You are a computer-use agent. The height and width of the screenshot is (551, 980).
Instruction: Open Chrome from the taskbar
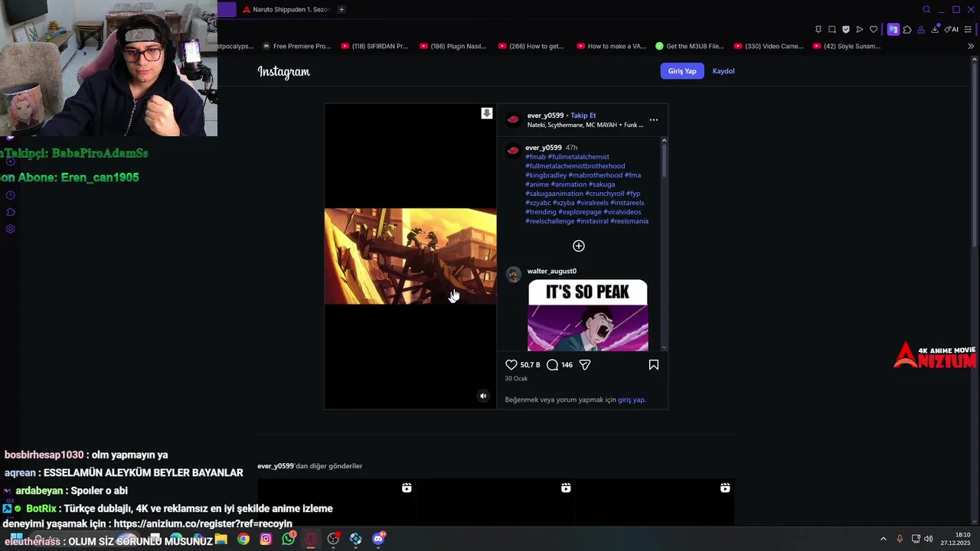pyautogui.click(x=243, y=539)
